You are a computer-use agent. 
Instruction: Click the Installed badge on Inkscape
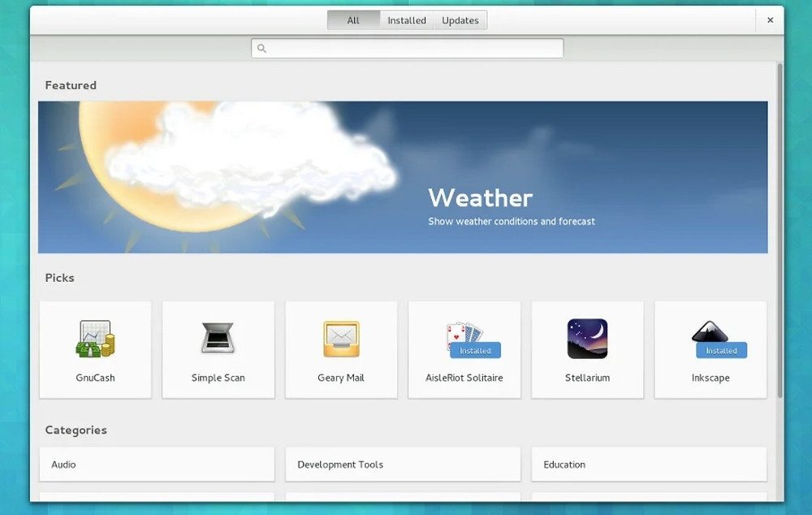[x=721, y=351]
